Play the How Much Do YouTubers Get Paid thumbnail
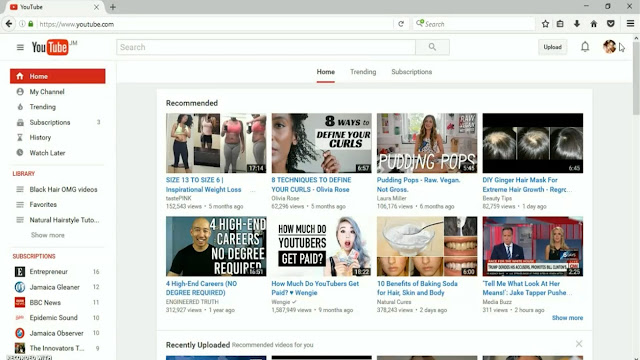Screen dimensions: 640x360 (322, 247)
